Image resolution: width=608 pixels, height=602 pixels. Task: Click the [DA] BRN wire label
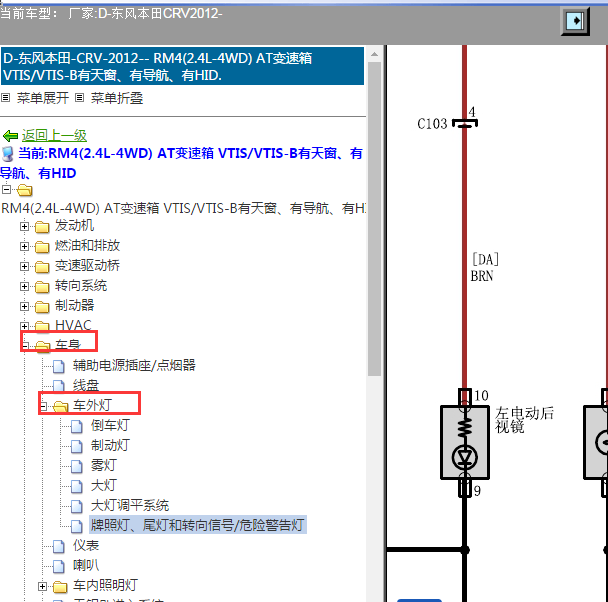pyautogui.click(x=484, y=267)
